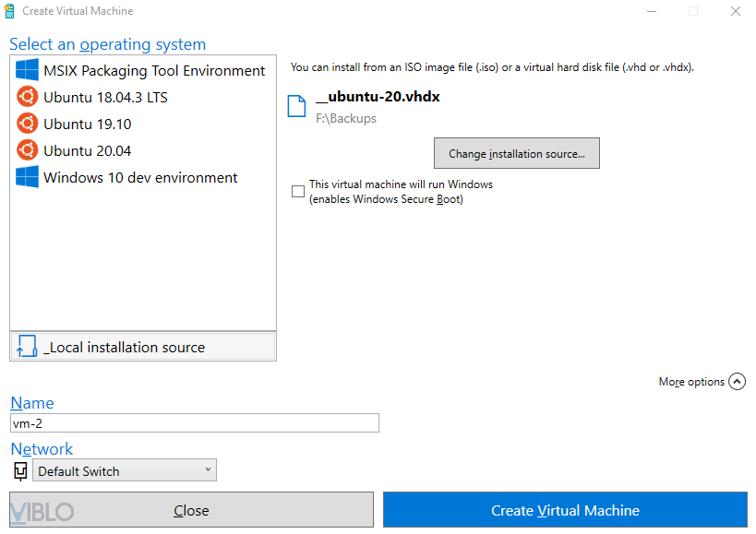
Task: Click the Windows 10 dev environment logo icon
Action: 27,177
